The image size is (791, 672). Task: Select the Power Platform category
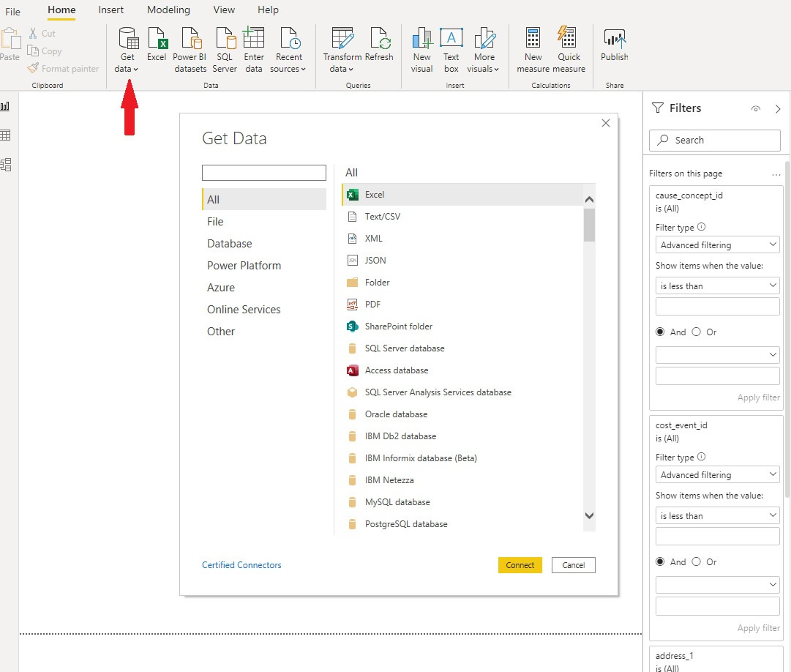[264, 266]
